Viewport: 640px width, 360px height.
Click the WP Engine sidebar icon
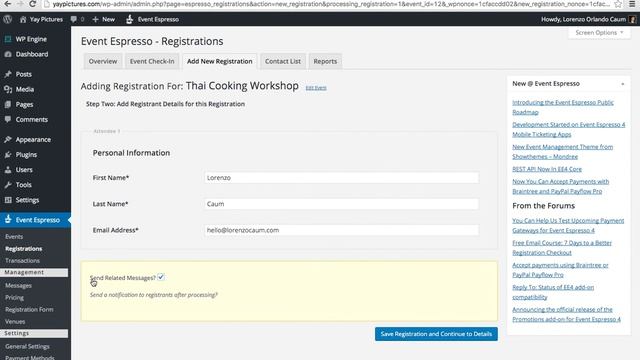point(8,39)
